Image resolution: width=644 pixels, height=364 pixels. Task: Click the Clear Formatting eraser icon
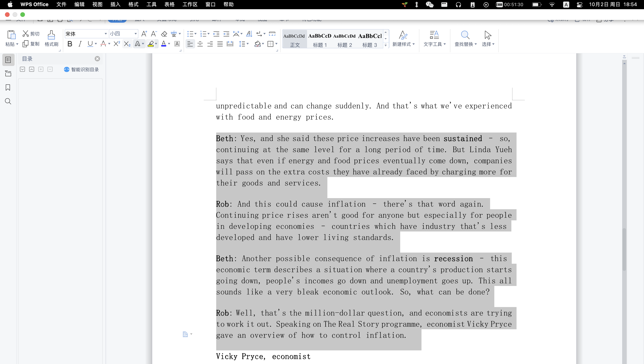pos(164,34)
